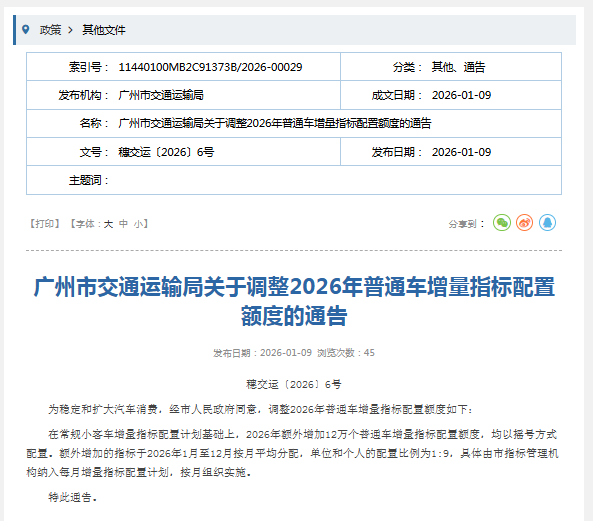Screen dimensions: 593x521
Task: Click the 发布日期 table value 2026-01-09
Action: click(461, 152)
